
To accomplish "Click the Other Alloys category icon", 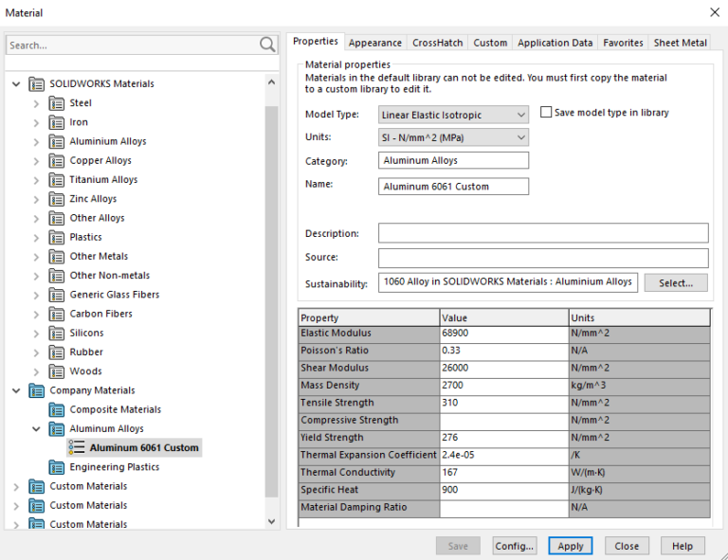I will click(x=57, y=218).
